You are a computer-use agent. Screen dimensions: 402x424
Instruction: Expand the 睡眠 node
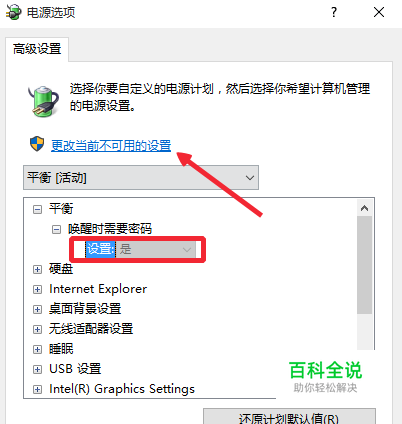coord(37,349)
